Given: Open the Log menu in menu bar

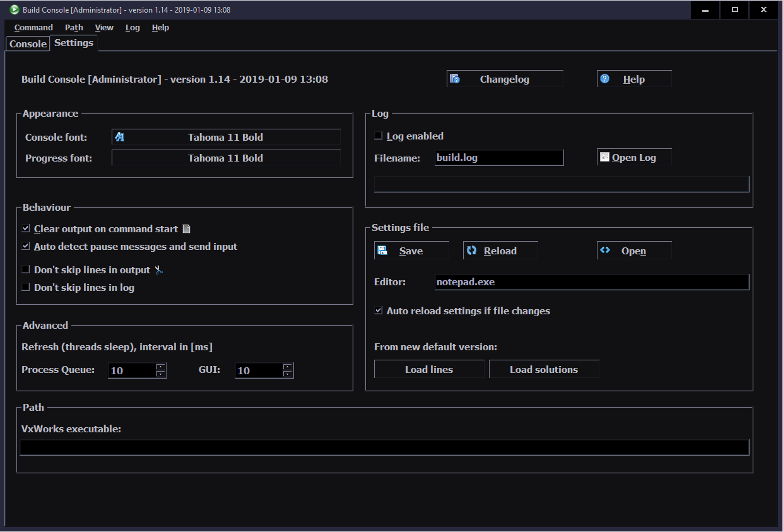Looking at the screenshot, I should [x=132, y=27].
